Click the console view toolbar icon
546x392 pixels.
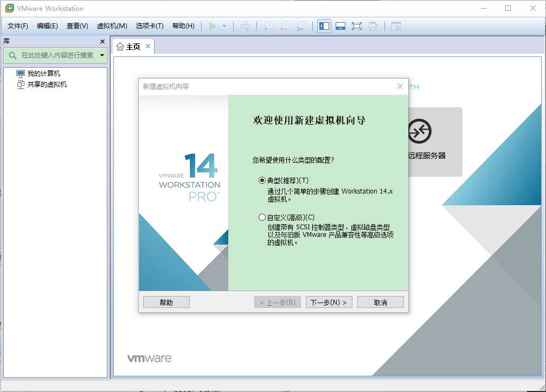click(x=396, y=26)
